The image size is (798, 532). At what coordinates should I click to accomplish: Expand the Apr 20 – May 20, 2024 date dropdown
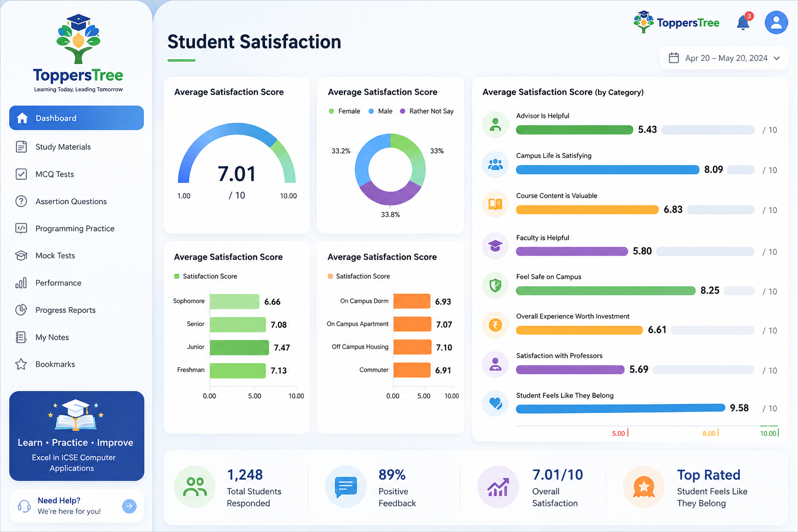(724, 58)
